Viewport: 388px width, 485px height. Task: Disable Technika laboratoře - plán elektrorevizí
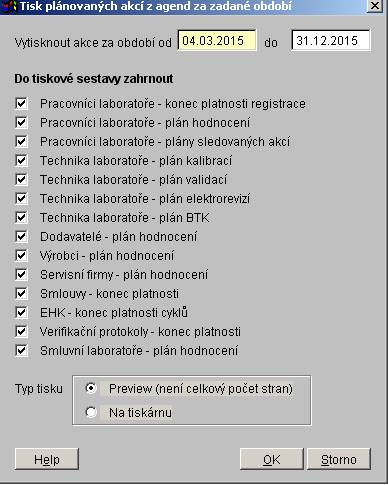[x=21, y=198]
